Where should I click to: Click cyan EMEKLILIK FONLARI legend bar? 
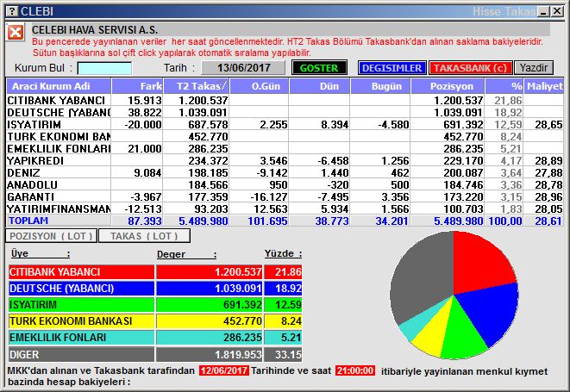(81, 338)
